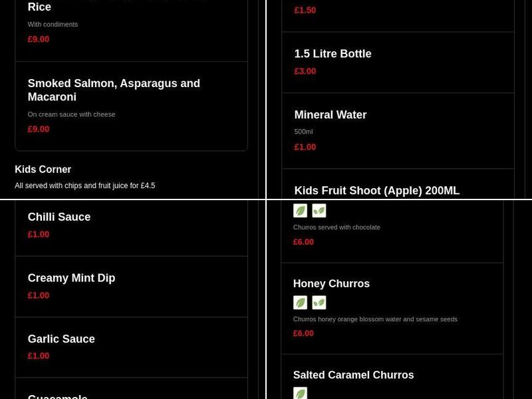Select the Kids Fruit Shoot (Apple) 200ML heading
532x399 pixels.
376,191
